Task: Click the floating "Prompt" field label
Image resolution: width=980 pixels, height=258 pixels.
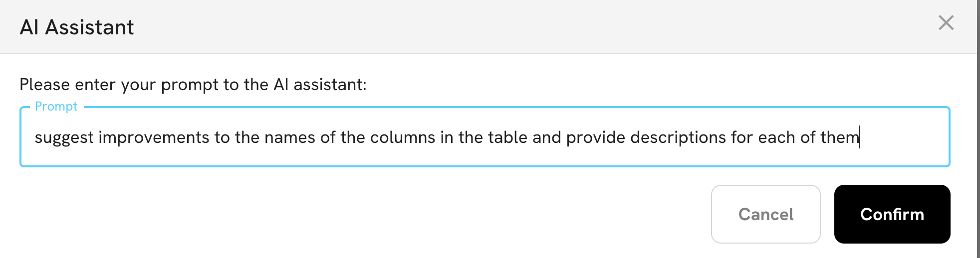Action: (x=56, y=107)
